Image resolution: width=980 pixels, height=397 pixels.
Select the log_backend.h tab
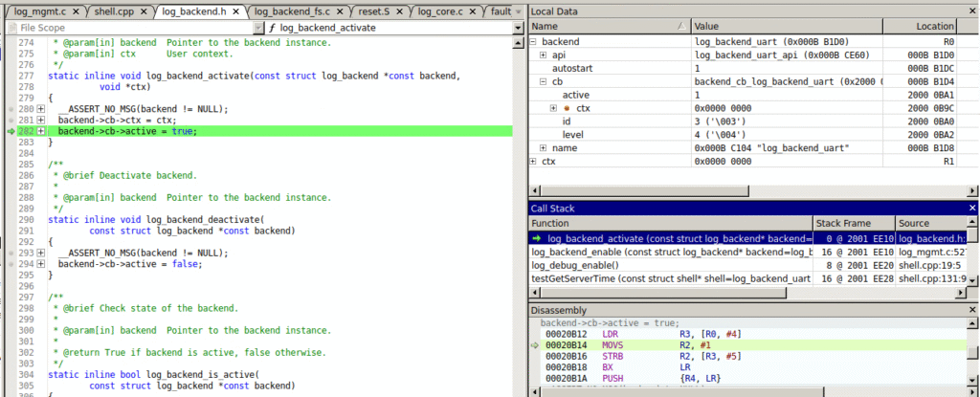[x=192, y=11]
